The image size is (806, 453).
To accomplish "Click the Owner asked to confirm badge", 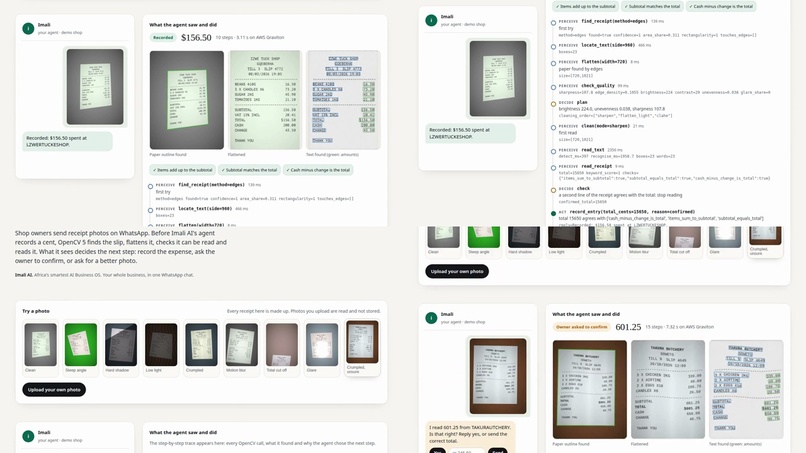I will pyautogui.click(x=581, y=327).
